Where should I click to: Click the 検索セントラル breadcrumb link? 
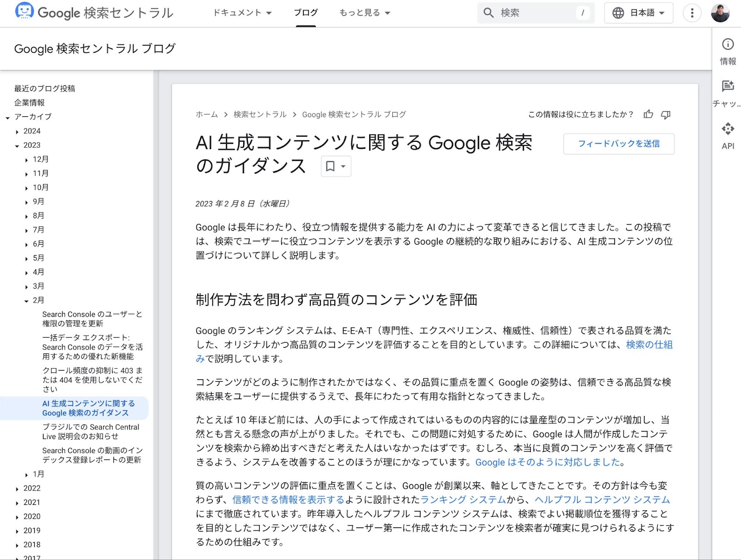tap(260, 114)
